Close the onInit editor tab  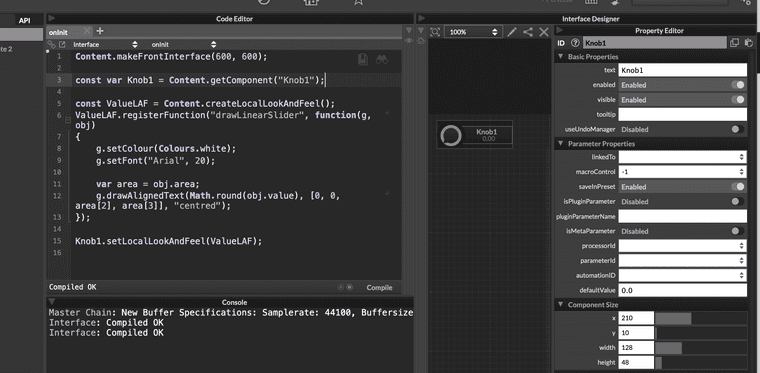pyautogui.click(x=87, y=31)
